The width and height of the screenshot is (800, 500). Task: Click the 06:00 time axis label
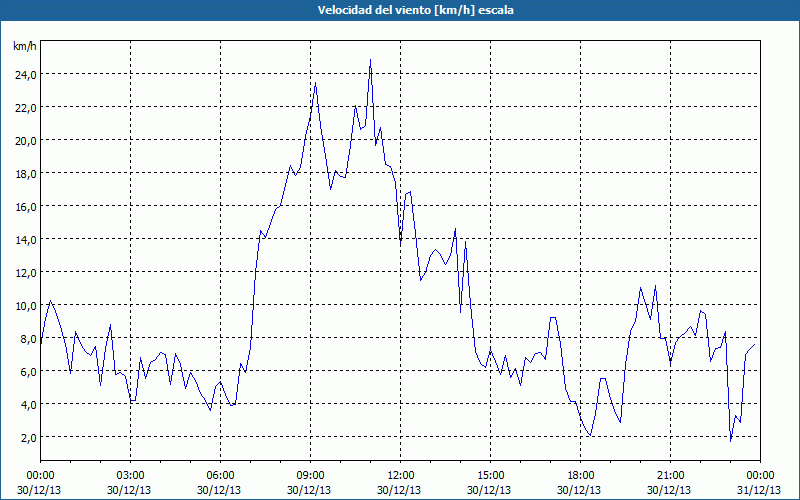[x=220, y=476]
